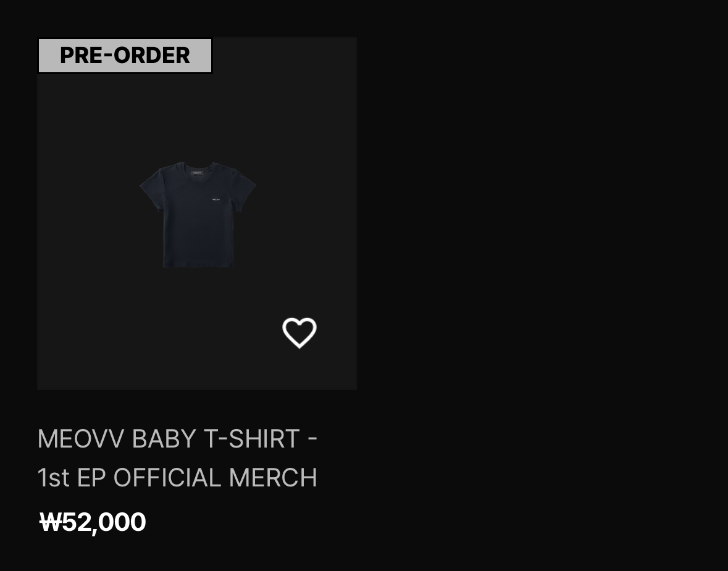Open the black t-shirt product image
This screenshot has height=571, width=728.
tap(198, 214)
